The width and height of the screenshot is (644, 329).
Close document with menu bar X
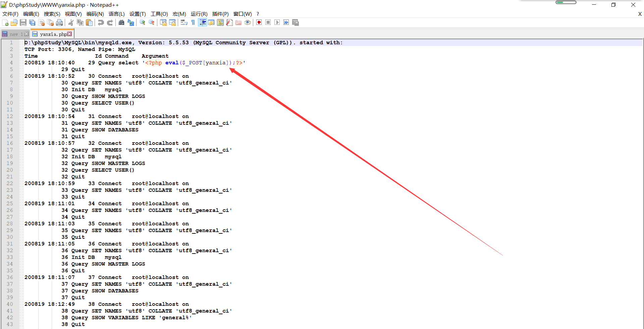(640, 14)
